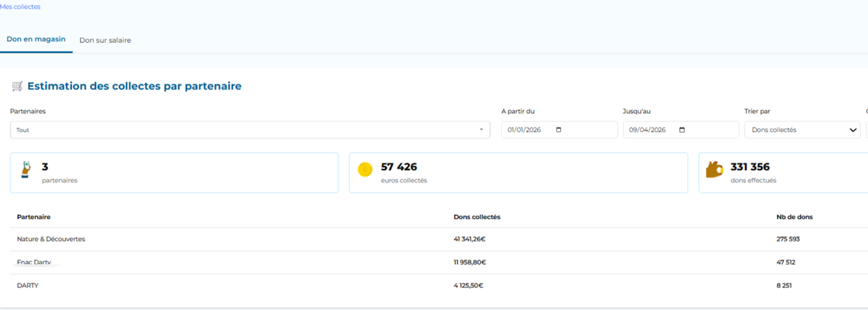The image size is (868, 310).
Task: Select the Nature & Découvertes row name
Action: pos(51,239)
